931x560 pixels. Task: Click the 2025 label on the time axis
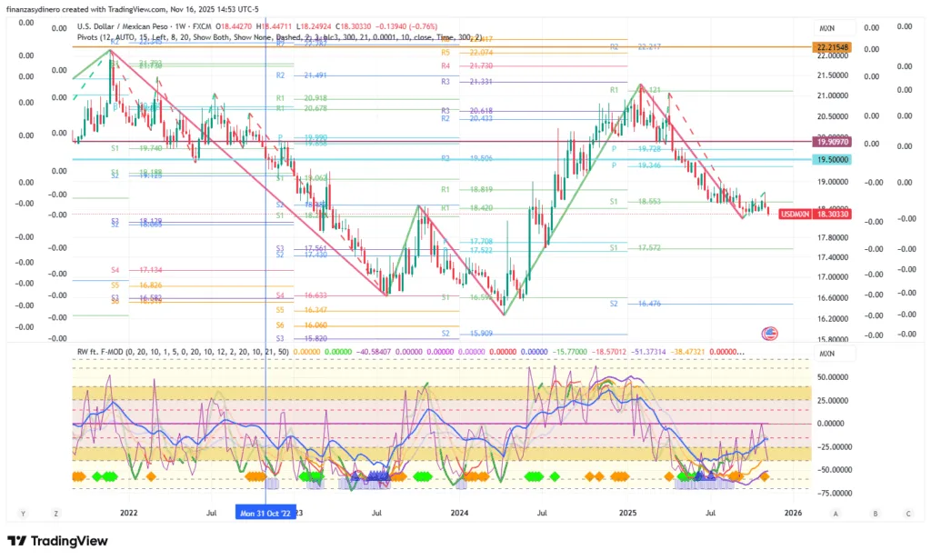click(x=628, y=514)
